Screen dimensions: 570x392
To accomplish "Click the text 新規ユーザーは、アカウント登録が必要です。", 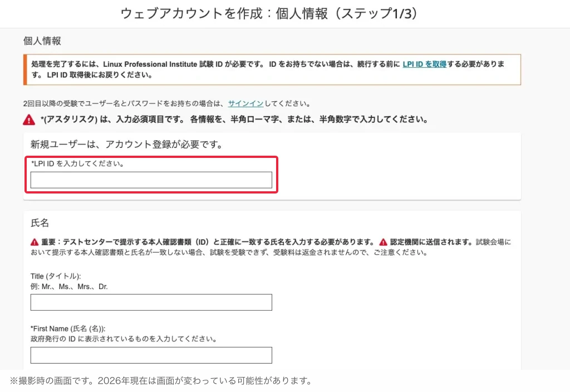I will [x=127, y=145].
